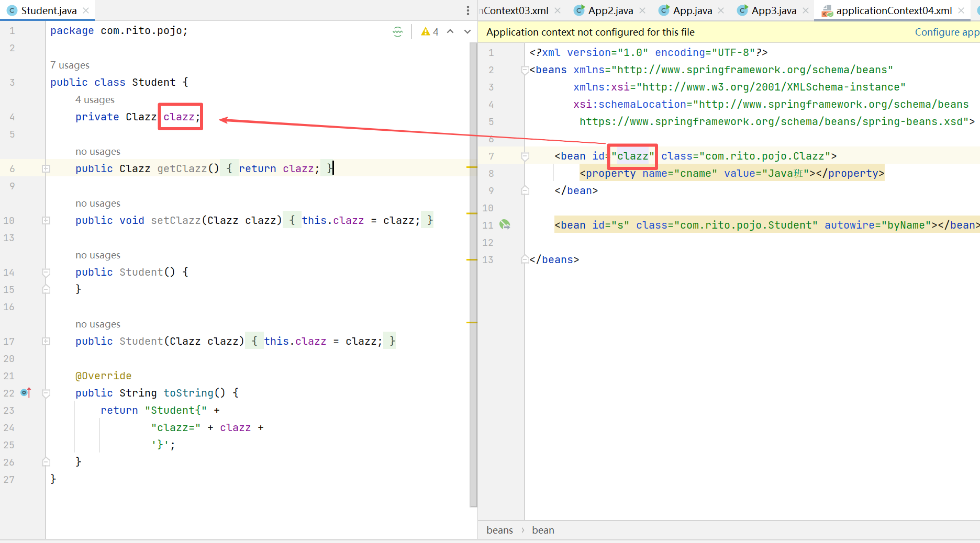Click the fold end marker at </bean> line 9

tap(525, 190)
